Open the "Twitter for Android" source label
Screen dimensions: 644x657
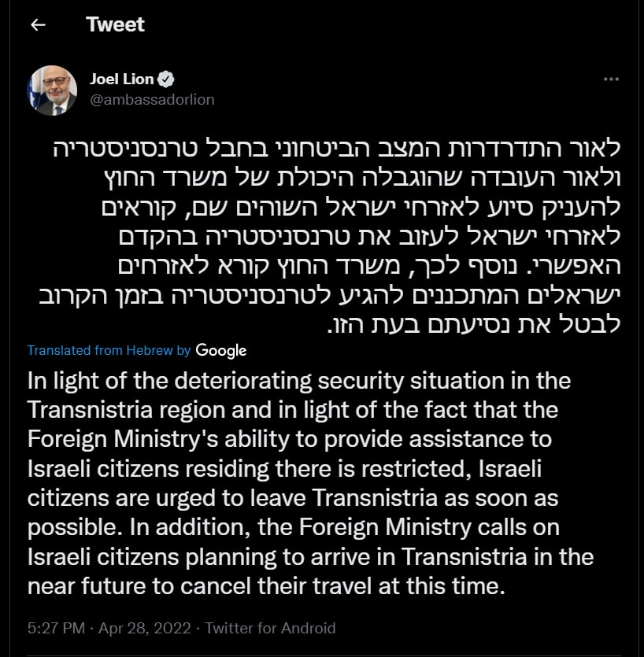pos(270,628)
